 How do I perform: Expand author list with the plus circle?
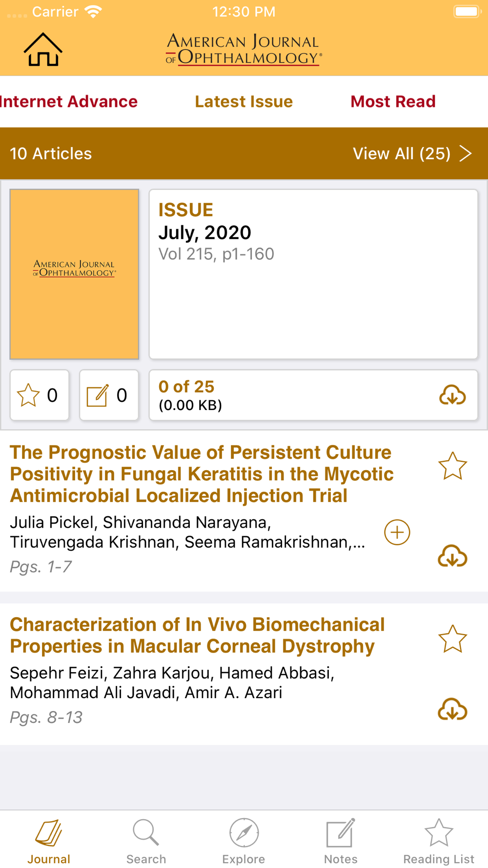pos(397,532)
